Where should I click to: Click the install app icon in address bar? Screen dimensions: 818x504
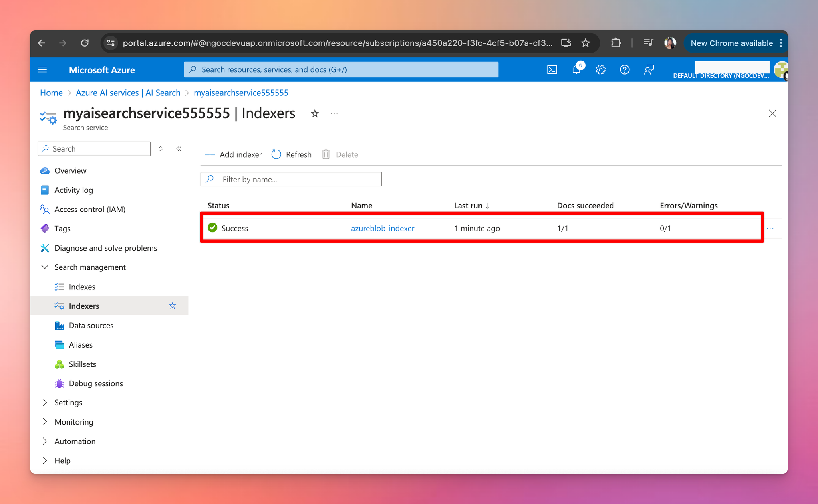point(566,43)
